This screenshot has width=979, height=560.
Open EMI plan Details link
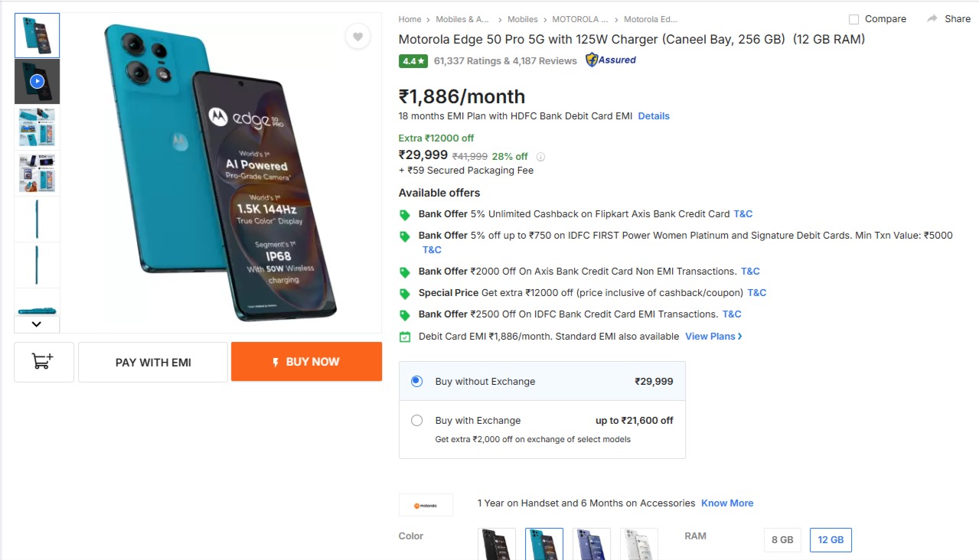click(x=654, y=116)
